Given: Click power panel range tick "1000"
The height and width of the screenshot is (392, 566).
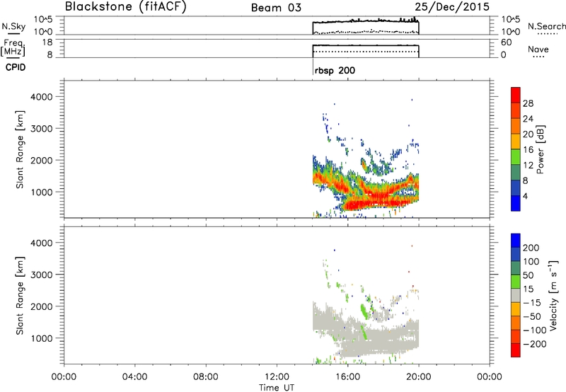Looking at the screenshot, I should click(x=41, y=192).
